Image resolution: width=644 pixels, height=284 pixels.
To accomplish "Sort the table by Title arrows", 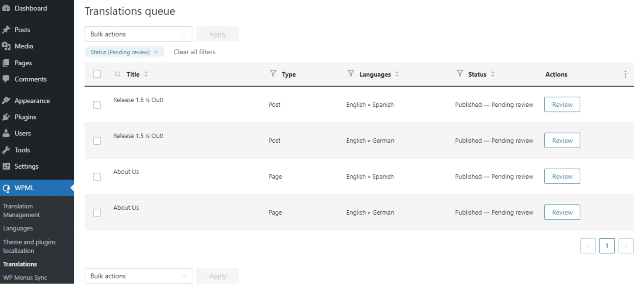I will [146, 74].
